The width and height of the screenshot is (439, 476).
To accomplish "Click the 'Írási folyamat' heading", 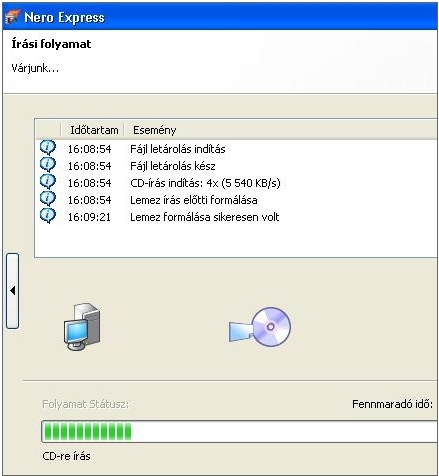I will pyautogui.click(x=51, y=44).
